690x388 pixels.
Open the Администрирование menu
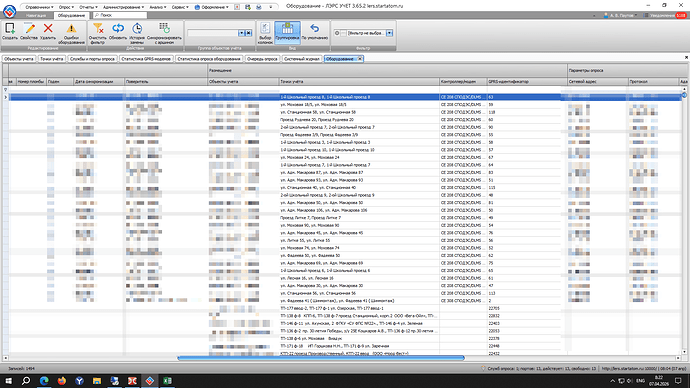[x=123, y=7]
